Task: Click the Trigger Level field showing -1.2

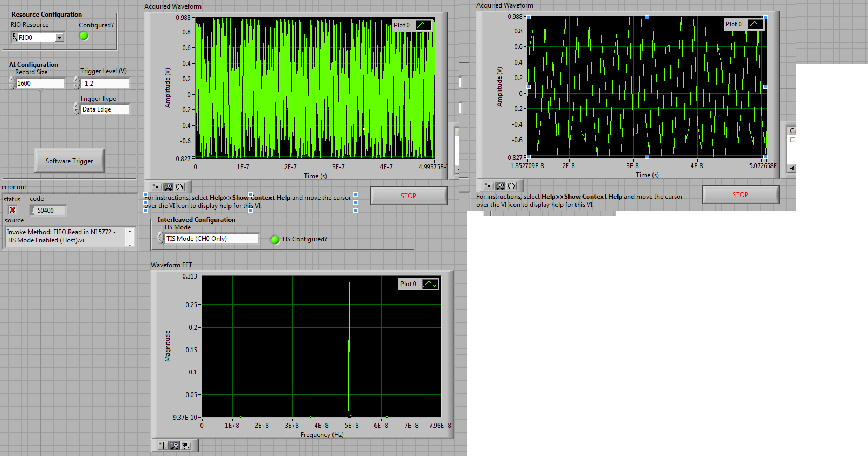Action: pos(105,83)
